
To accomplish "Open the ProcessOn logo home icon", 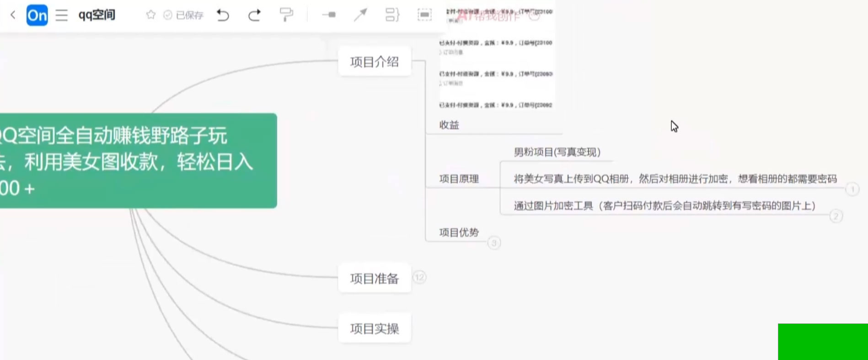I will (x=37, y=15).
